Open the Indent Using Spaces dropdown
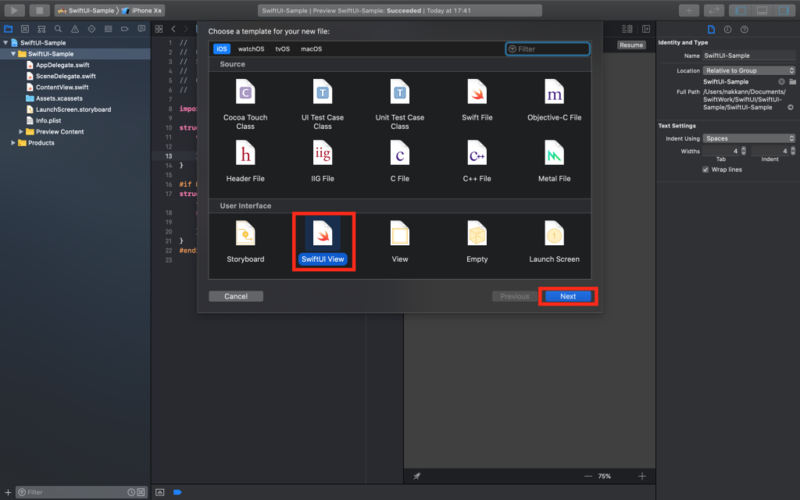The width and height of the screenshot is (800, 500). [749, 138]
